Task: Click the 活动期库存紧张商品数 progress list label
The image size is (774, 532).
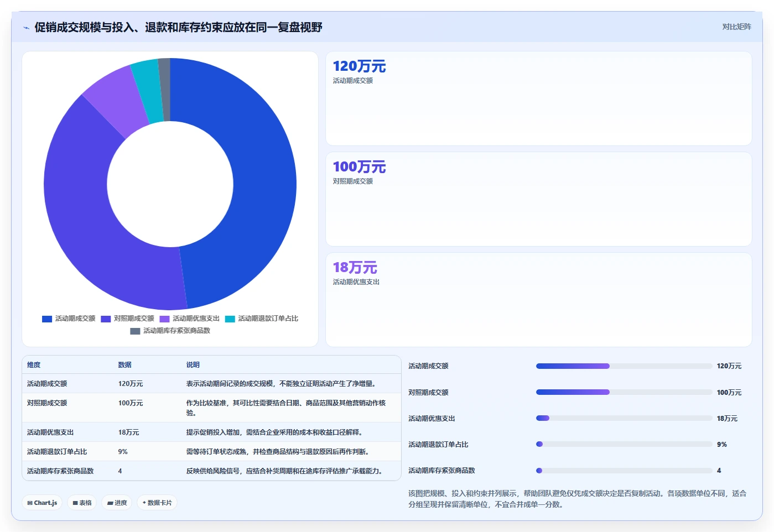Action: 441,471
